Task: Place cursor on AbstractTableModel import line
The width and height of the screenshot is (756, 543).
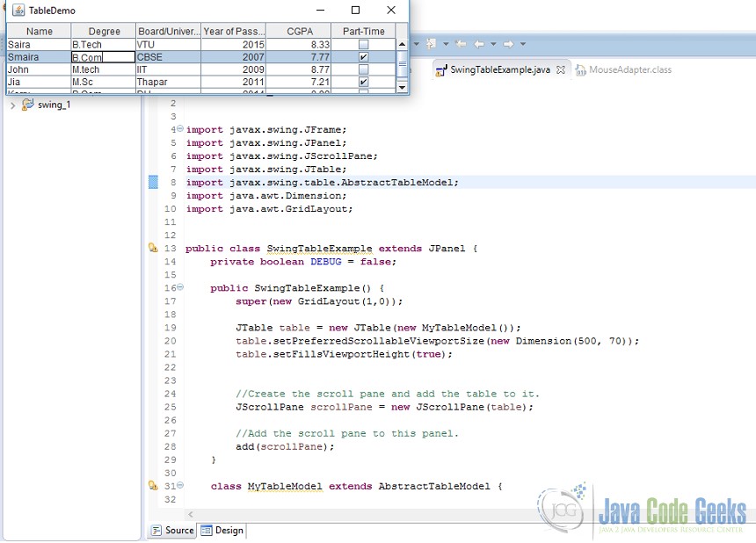Action: tap(322, 183)
